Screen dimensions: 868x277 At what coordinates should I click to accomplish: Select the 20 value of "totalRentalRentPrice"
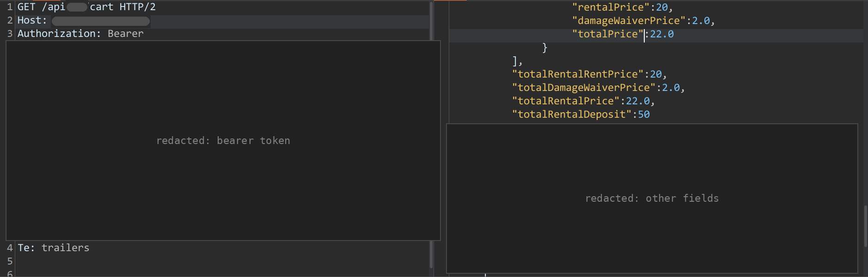pos(656,74)
